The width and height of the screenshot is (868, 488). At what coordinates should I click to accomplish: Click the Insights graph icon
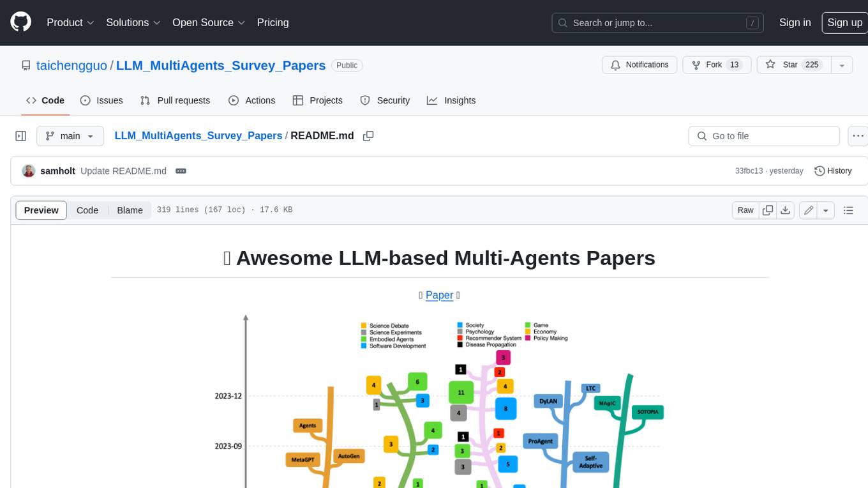[432, 100]
